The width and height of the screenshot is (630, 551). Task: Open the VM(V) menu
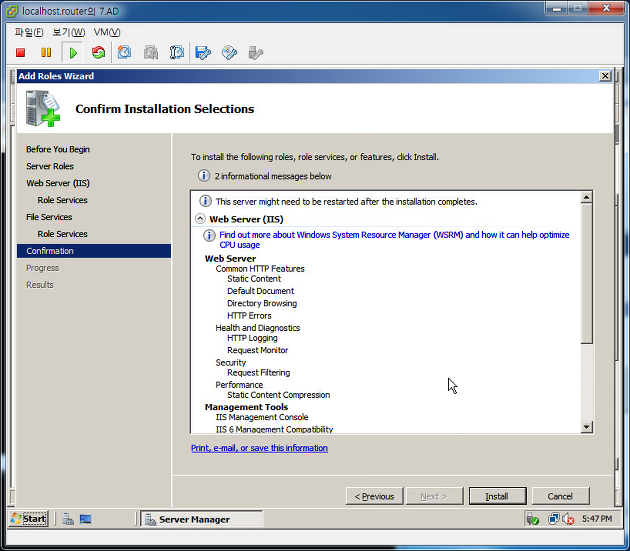tap(107, 32)
